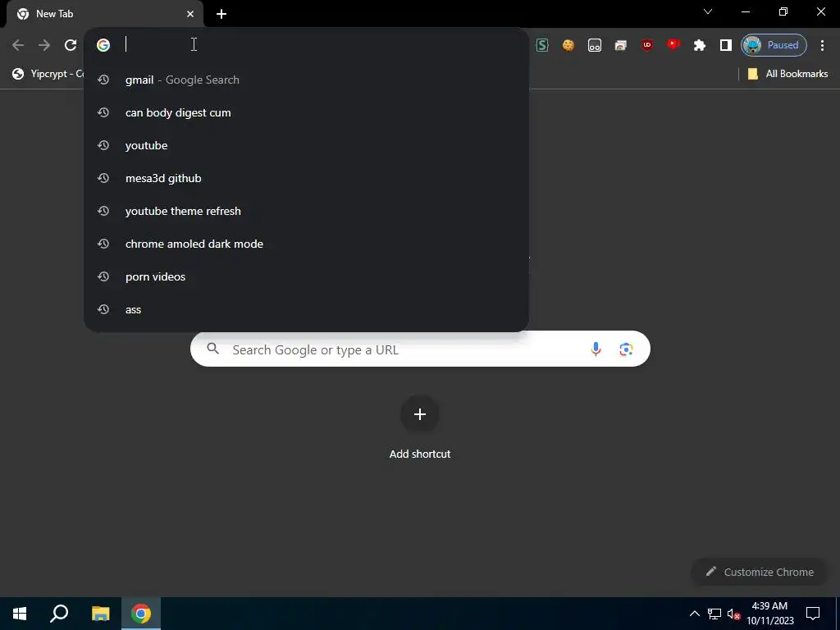The height and width of the screenshot is (630, 840).
Task: Click the muted volume tray icon
Action: 733,614
